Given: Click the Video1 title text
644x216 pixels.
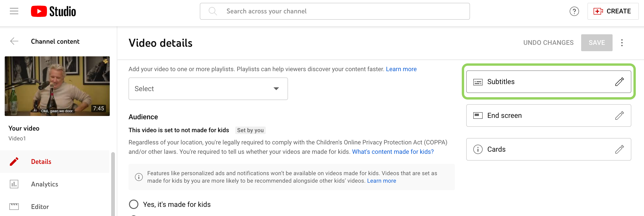Looking at the screenshot, I should coord(17,139).
